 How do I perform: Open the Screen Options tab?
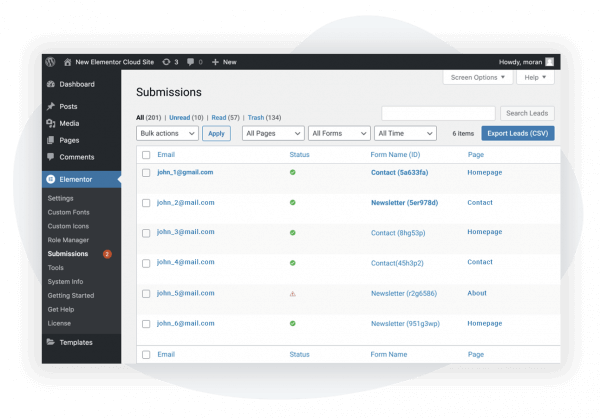(477, 77)
